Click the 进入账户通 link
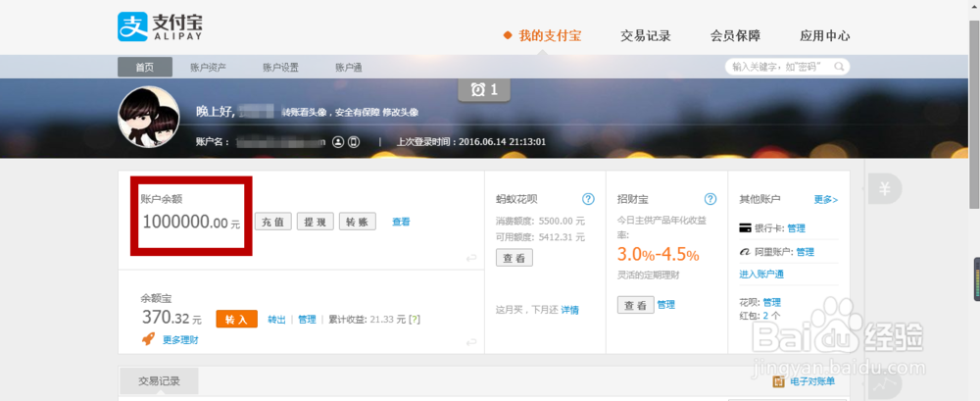 click(761, 274)
